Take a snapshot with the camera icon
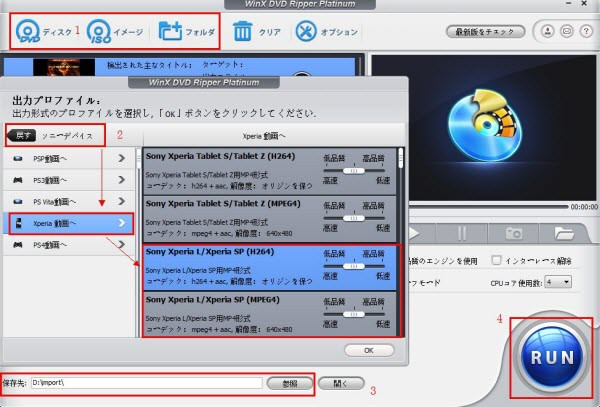The width and height of the screenshot is (600, 407). [x=513, y=233]
